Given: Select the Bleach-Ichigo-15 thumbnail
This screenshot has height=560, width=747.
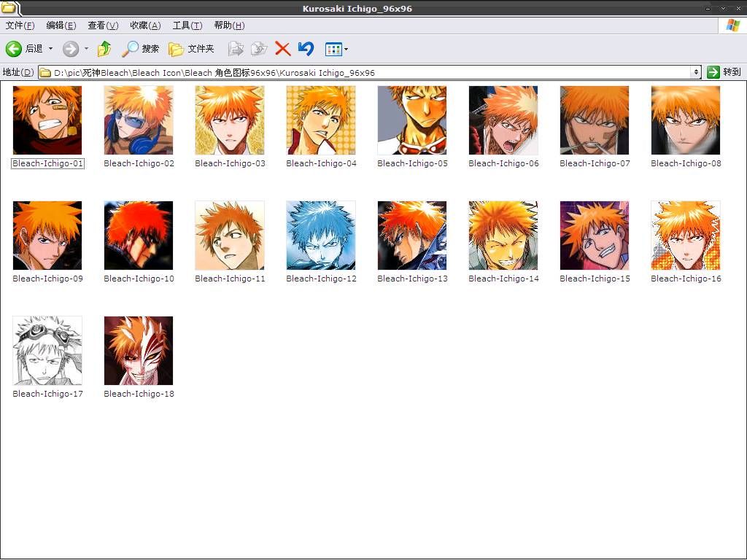Looking at the screenshot, I should [x=595, y=236].
